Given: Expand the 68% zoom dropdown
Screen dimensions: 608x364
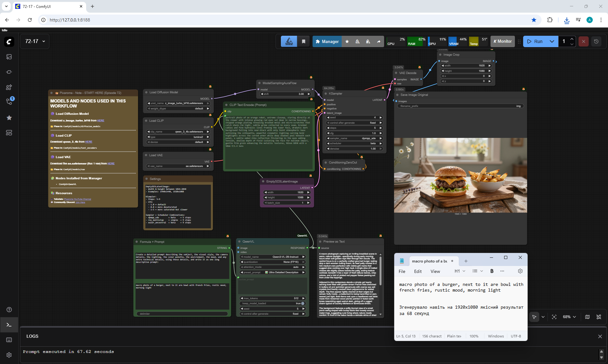Looking at the screenshot, I should click(570, 317).
